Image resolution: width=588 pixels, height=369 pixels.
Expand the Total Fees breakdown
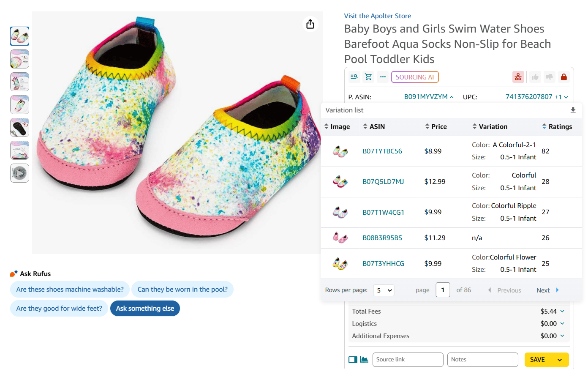pyautogui.click(x=562, y=312)
